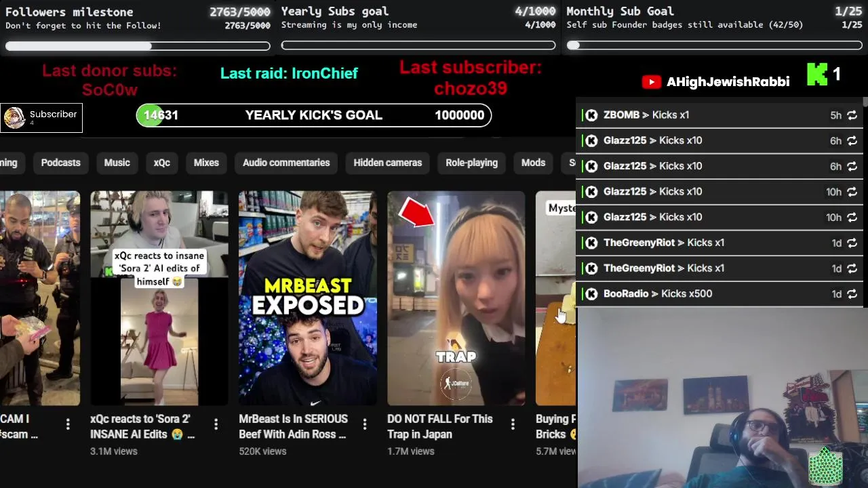Click replay icon on second TheGreenyRiot row
The height and width of the screenshot is (488, 868).
pyautogui.click(x=852, y=268)
